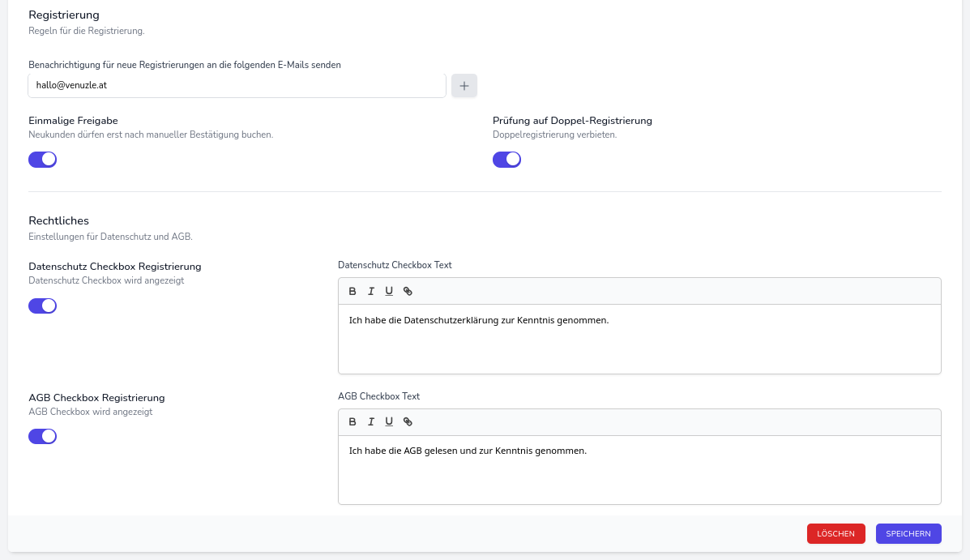Toggle bold in Datenschutz Checkbox Text editor
The width and height of the screenshot is (970, 560).
coord(353,292)
